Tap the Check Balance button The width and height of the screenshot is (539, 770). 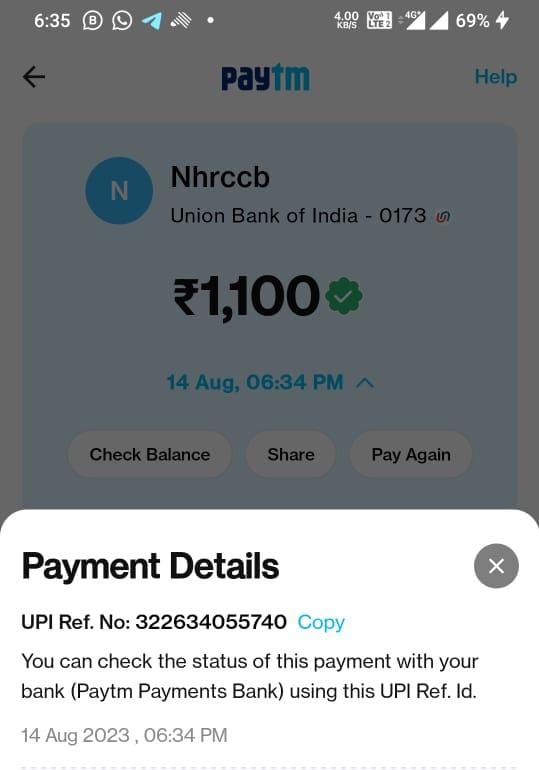tap(150, 454)
